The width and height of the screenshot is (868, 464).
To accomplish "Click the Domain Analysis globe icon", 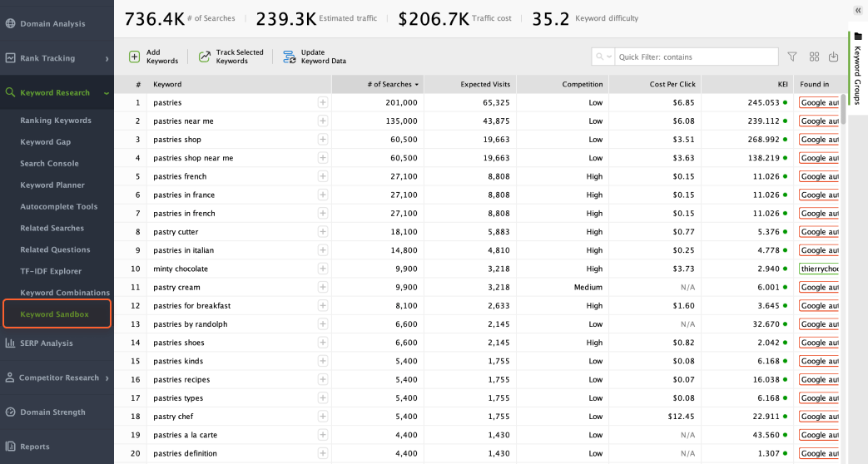I will click(x=11, y=23).
